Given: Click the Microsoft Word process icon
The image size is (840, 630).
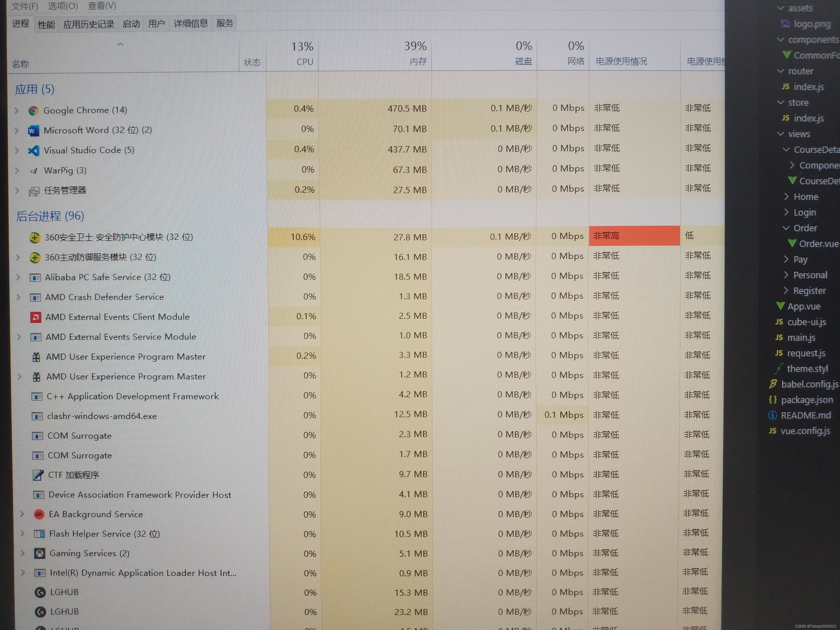Looking at the screenshot, I should 33,131.
